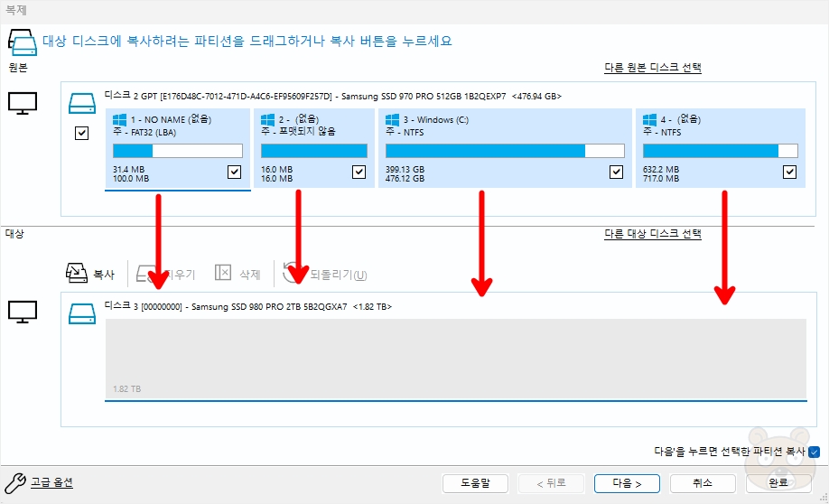
Task: Click '주 - FAT32 (LBA)' file system text
Action: (144, 132)
